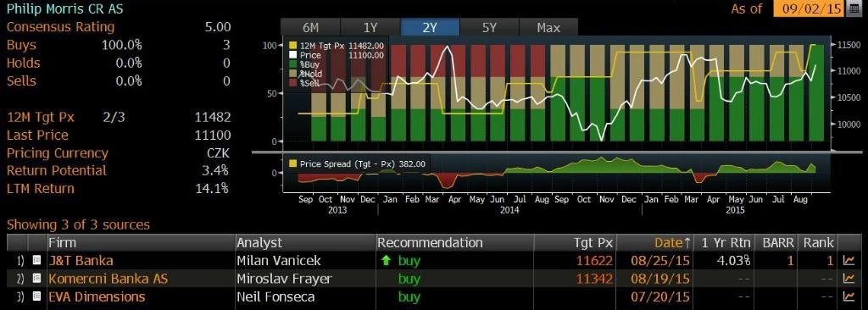Click the Pricing Currency value CZK
Viewport: 868px width, 310px height.
coord(218,152)
